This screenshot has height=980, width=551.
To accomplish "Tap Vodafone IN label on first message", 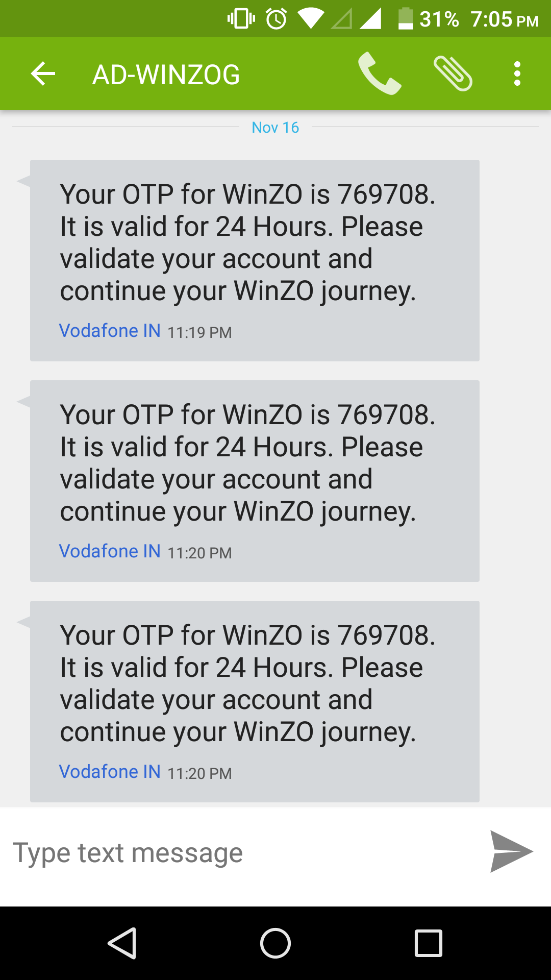I will (110, 331).
